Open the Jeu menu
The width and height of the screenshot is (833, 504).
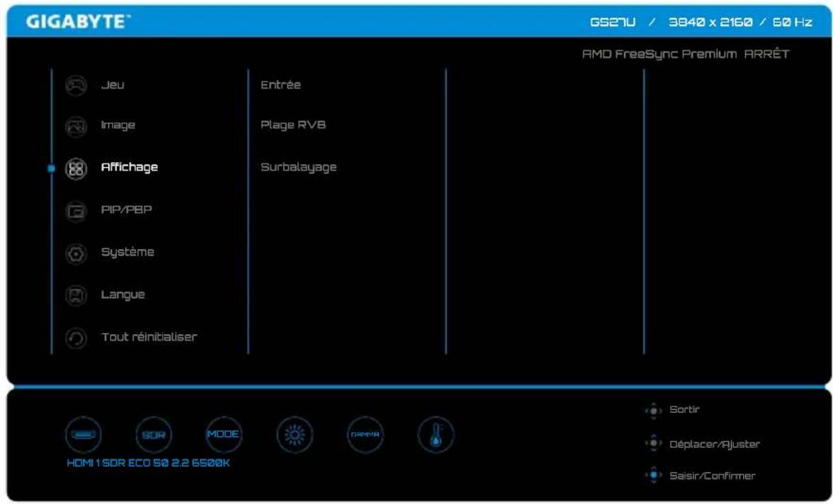click(x=113, y=85)
